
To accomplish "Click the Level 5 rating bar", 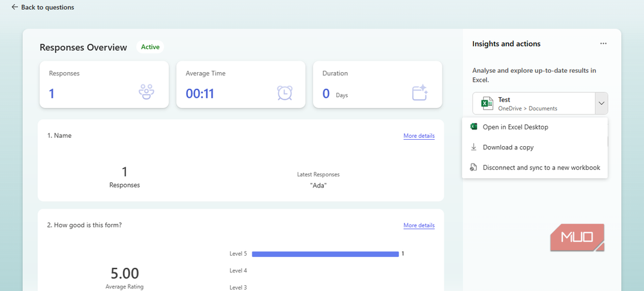I will point(325,254).
